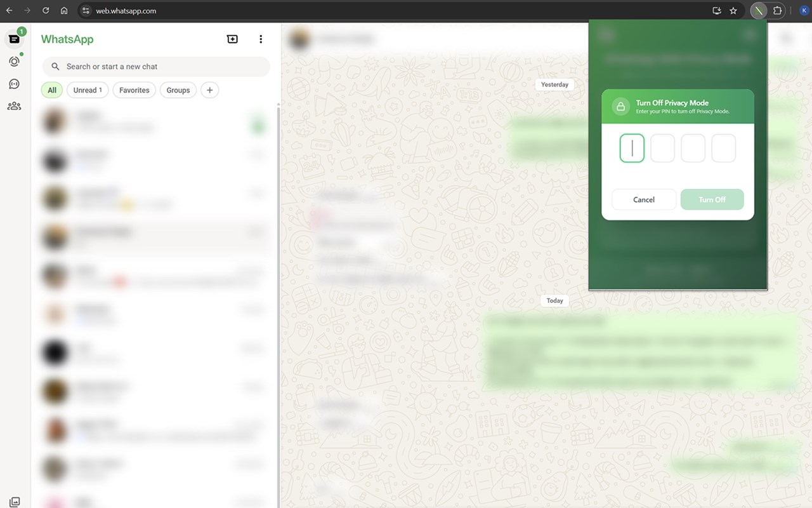The height and width of the screenshot is (508, 812).
Task: Click the Turn Off Privacy Mode title
Action: [672, 103]
